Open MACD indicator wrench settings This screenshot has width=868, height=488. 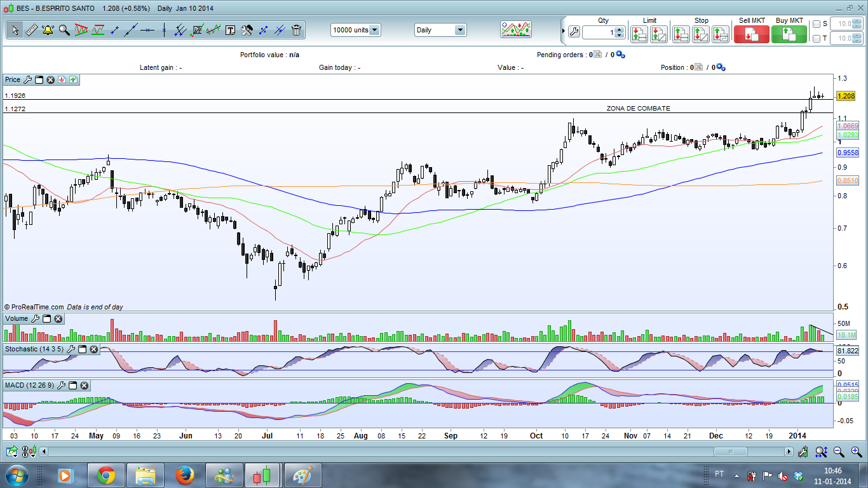[x=62, y=386]
